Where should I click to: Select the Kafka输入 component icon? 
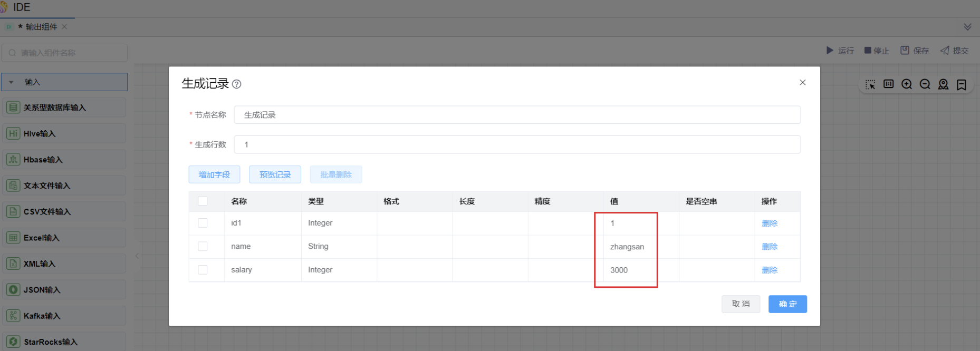[13, 316]
